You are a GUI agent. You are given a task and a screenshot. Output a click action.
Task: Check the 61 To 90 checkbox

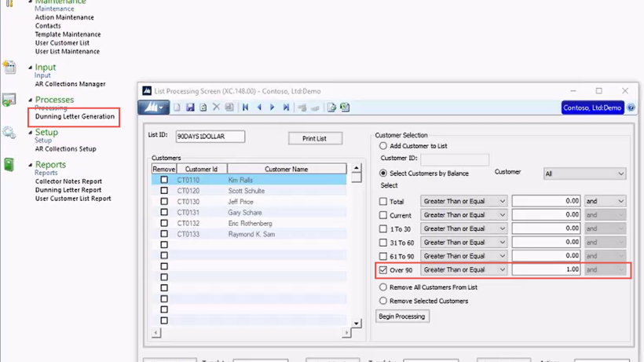coord(383,256)
